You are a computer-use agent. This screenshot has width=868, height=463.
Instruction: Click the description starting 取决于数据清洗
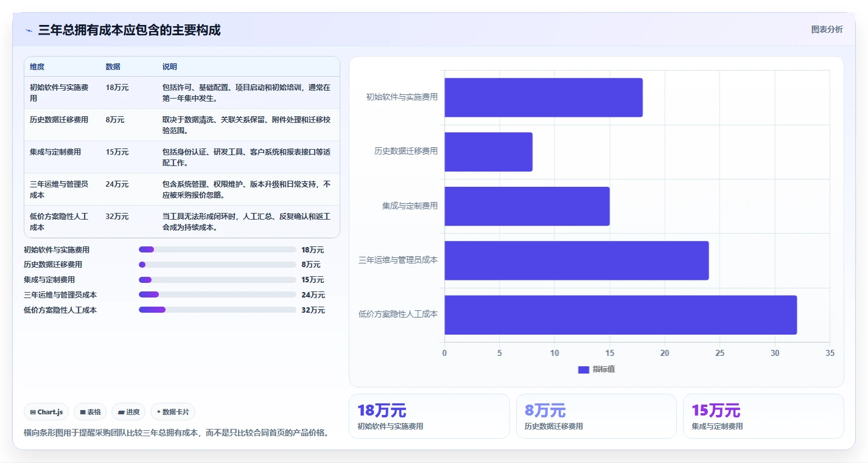click(247, 125)
